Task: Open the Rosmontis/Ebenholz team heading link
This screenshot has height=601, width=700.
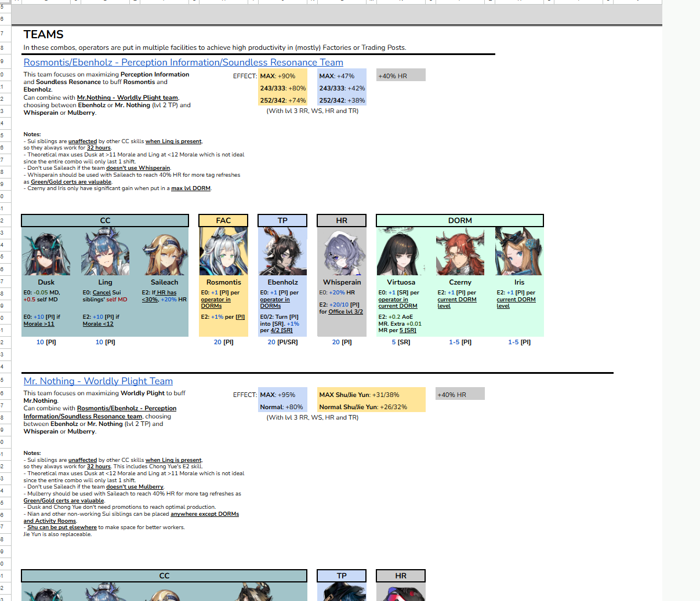Action: coord(183,63)
